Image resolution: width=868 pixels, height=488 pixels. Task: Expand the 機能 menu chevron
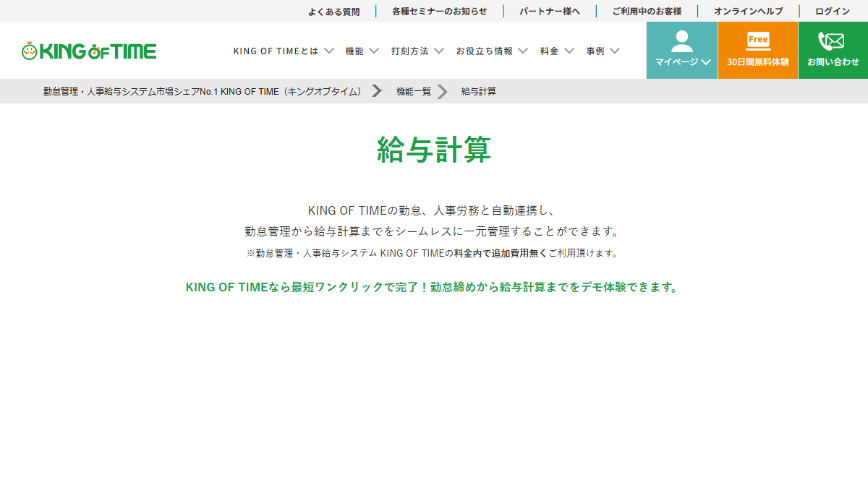coord(374,51)
